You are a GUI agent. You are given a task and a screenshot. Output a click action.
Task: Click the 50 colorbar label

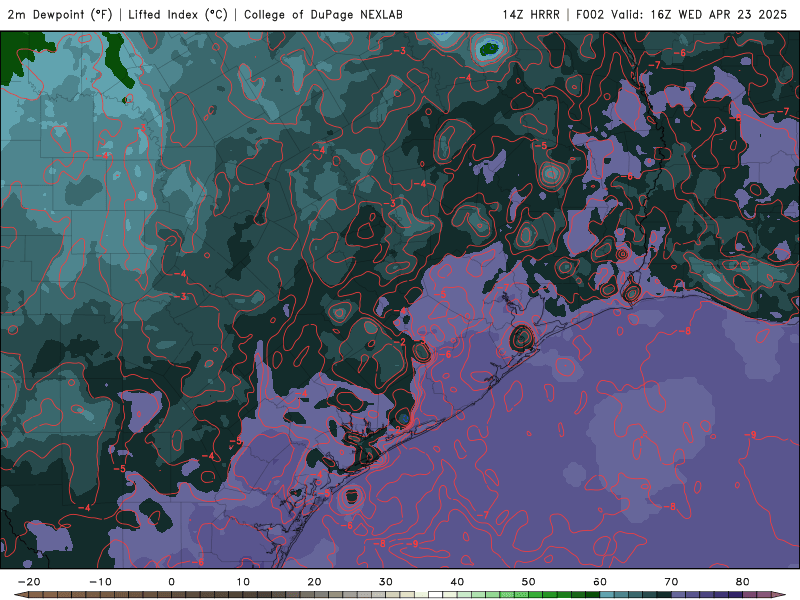529,582
